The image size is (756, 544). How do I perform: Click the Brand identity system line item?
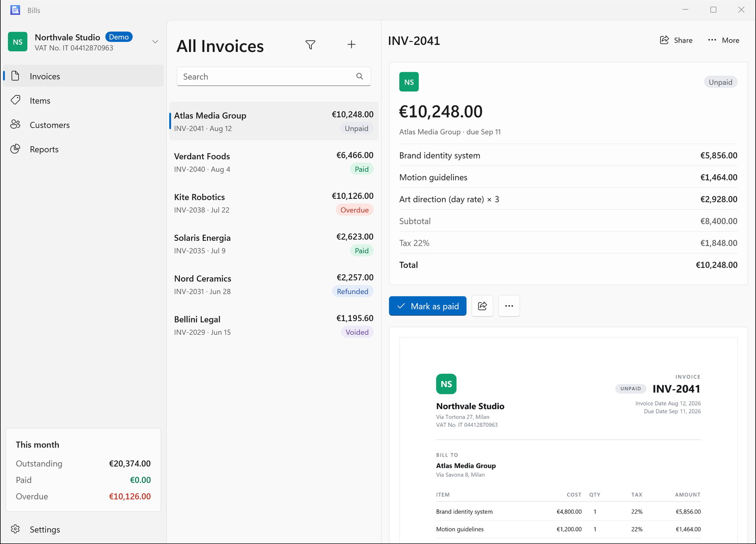(568, 155)
